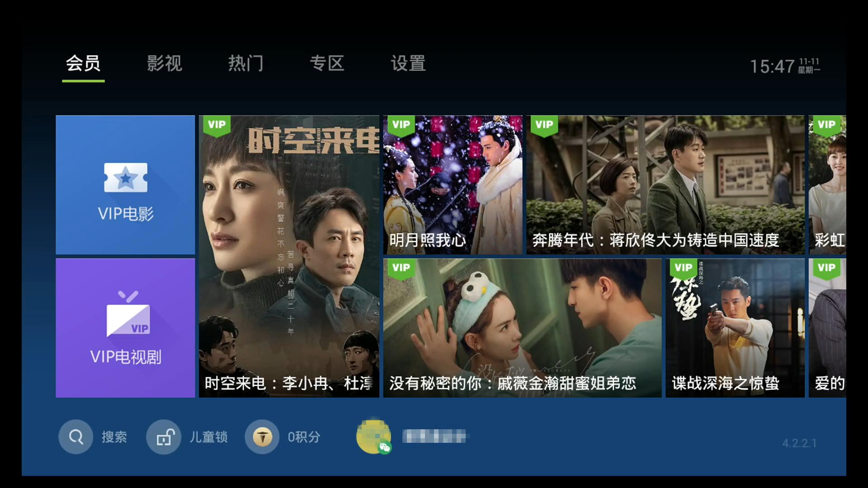
Task: Switch to the 影视 tab
Action: (165, 63)
